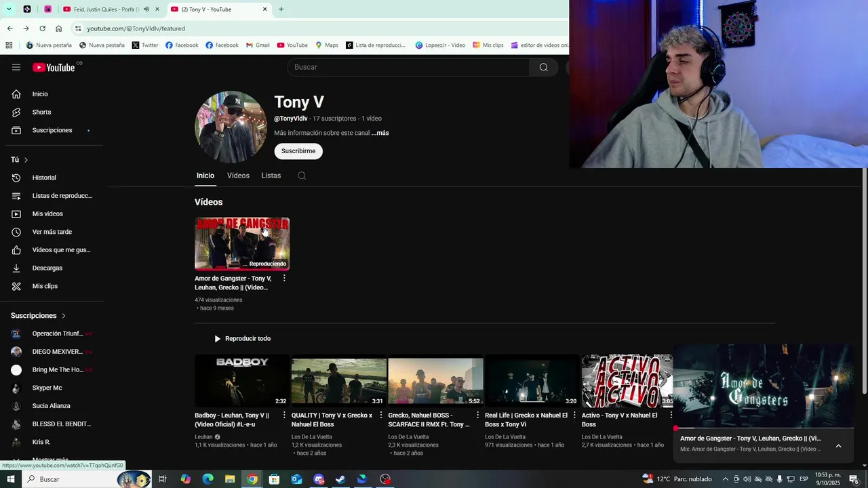Expand channel description with ...más
This screenshot has width=868, height=488.
380,133
